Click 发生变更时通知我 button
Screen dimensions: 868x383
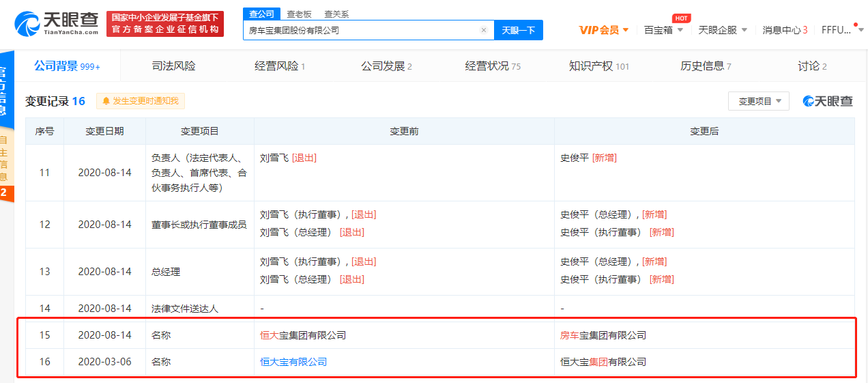[141, 101]
